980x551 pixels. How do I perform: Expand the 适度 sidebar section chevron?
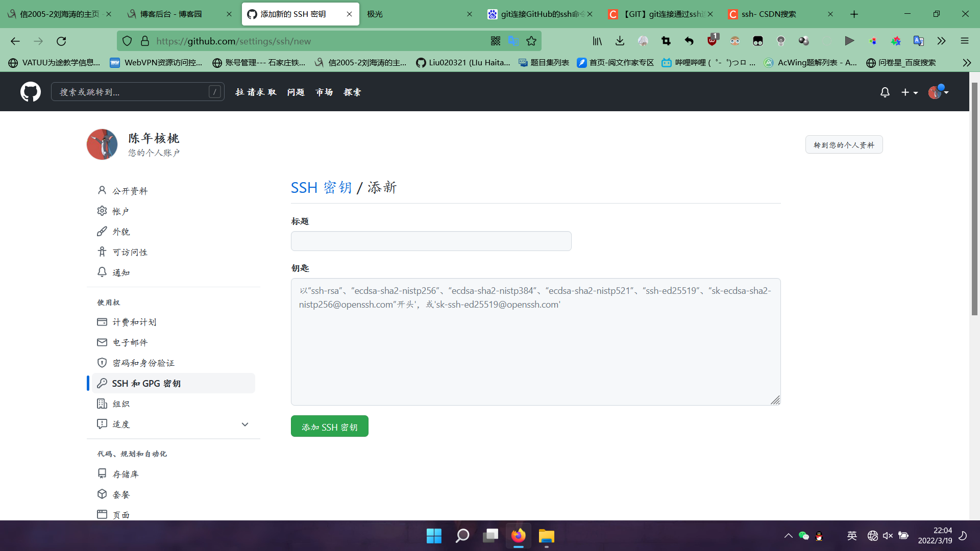tap(245, 424)
